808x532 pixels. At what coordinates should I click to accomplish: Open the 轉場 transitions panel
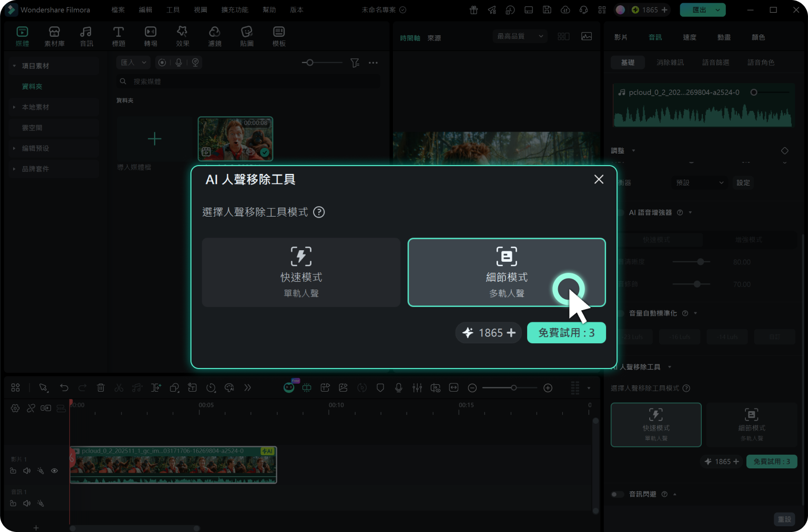(x=150, y=37)
